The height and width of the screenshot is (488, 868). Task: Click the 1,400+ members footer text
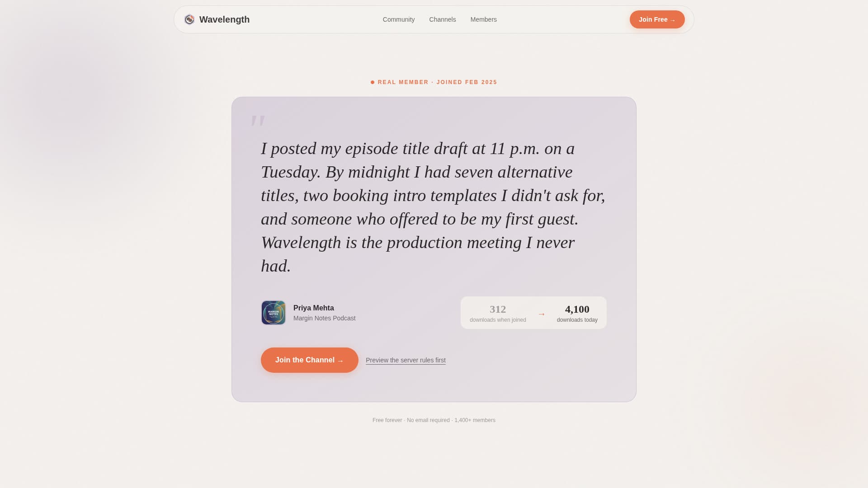[x=474, y=420]
